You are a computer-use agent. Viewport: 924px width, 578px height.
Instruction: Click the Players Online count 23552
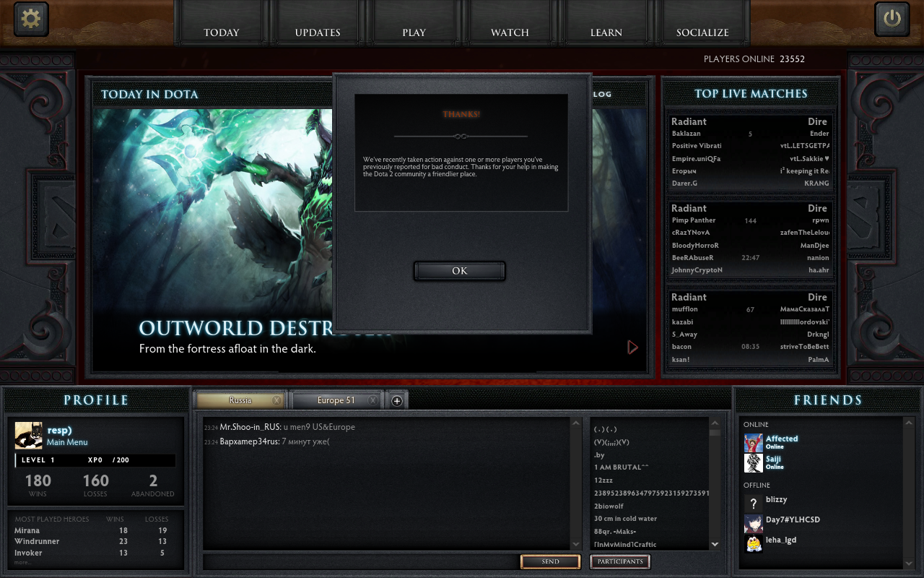coord(792,59)
